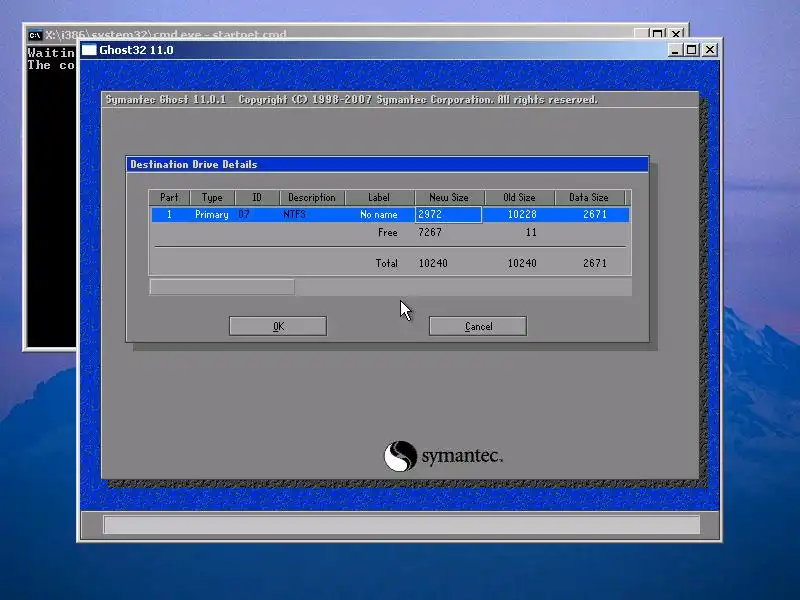Viewport: 800px width, 600px height.
Task: Click the Symantec logo
Action: pos(443,456)
